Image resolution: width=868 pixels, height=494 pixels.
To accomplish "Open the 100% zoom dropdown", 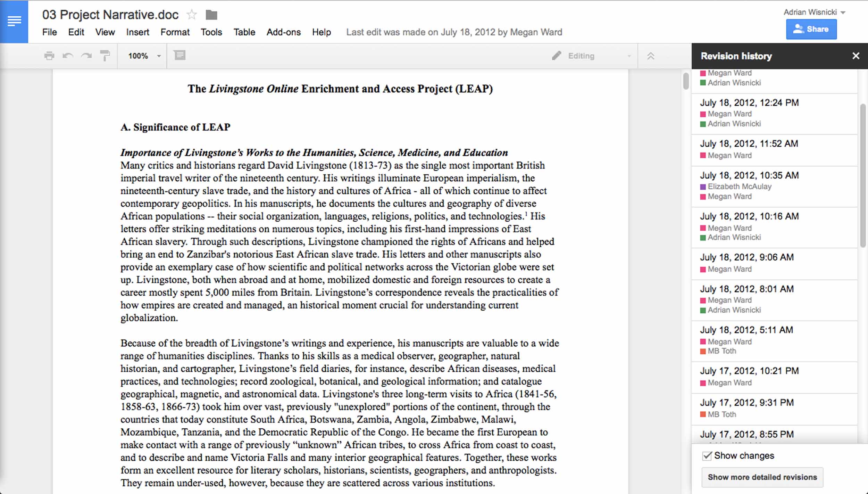I will point(144,56).
